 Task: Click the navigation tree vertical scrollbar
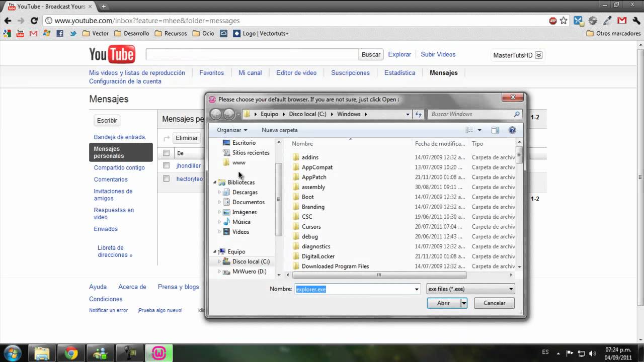[279, 200]
